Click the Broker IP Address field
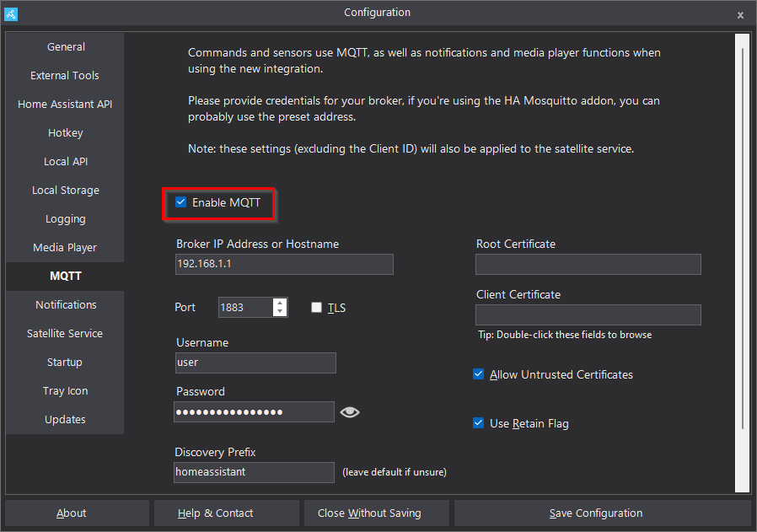Image resolution: width=757 pixels, height=532 pixels. click(x=284, y=264)
